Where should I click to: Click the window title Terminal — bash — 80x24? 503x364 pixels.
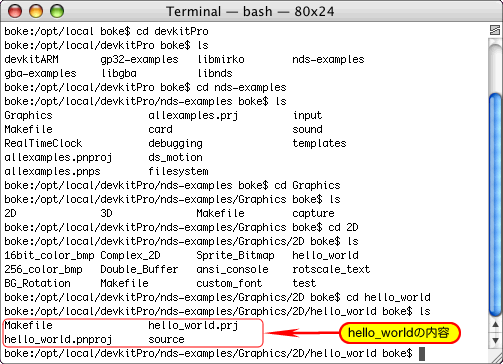pyautogui.click(x=250, y=12)
